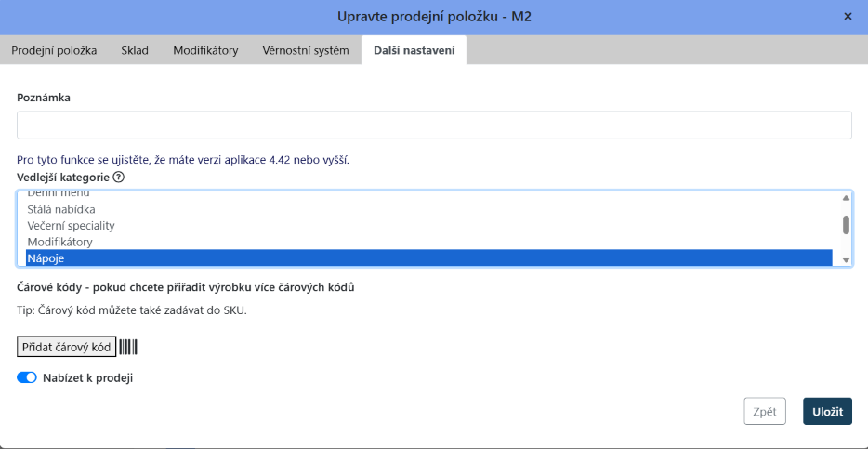868x449 pixels.
Task: Click into the Poznámka text field
Action: 434,125
